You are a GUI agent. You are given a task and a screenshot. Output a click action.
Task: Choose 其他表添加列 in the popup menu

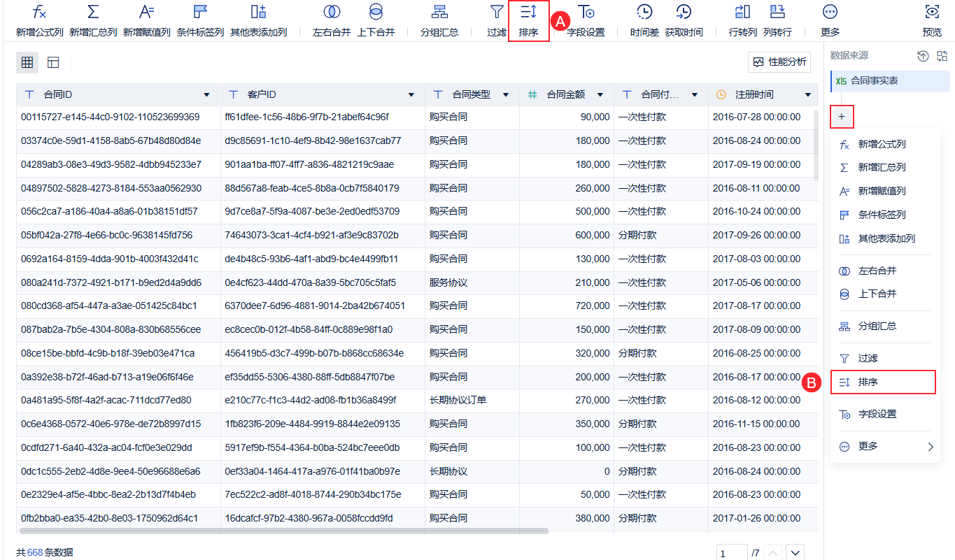click(x=885, y=238)
